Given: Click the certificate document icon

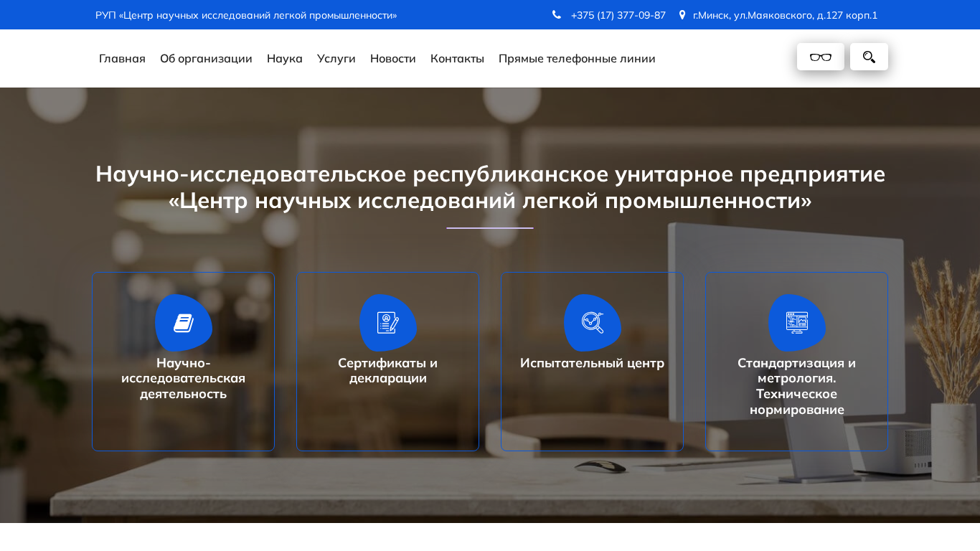Looking at the screenshot, I should (x=388, y=323).
